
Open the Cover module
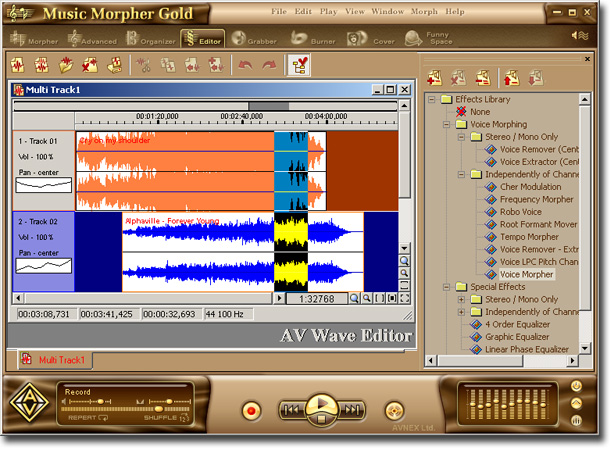click(x=370, y=39)
